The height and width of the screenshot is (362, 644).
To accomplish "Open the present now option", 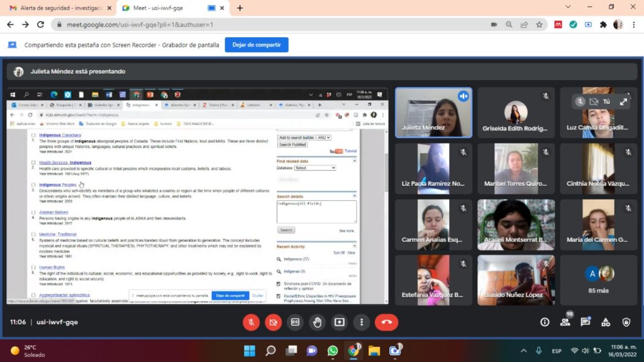I will tap(340, 322).
